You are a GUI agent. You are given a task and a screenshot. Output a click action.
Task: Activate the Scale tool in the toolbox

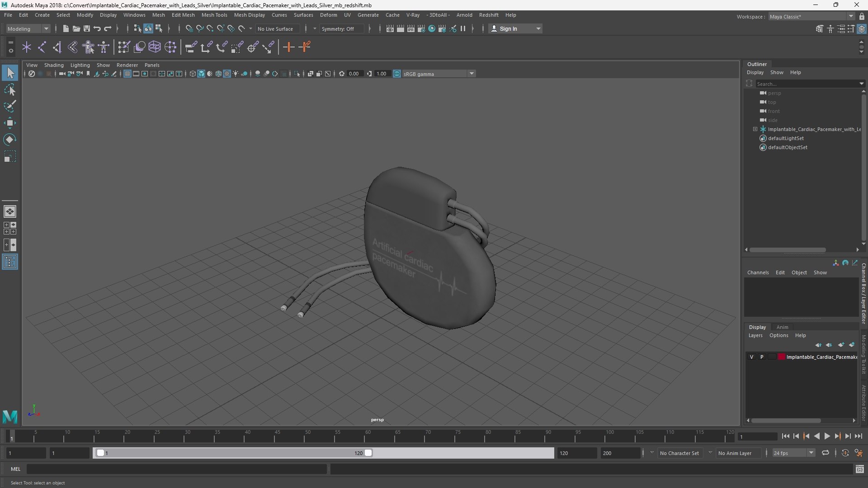pos(10,156)
